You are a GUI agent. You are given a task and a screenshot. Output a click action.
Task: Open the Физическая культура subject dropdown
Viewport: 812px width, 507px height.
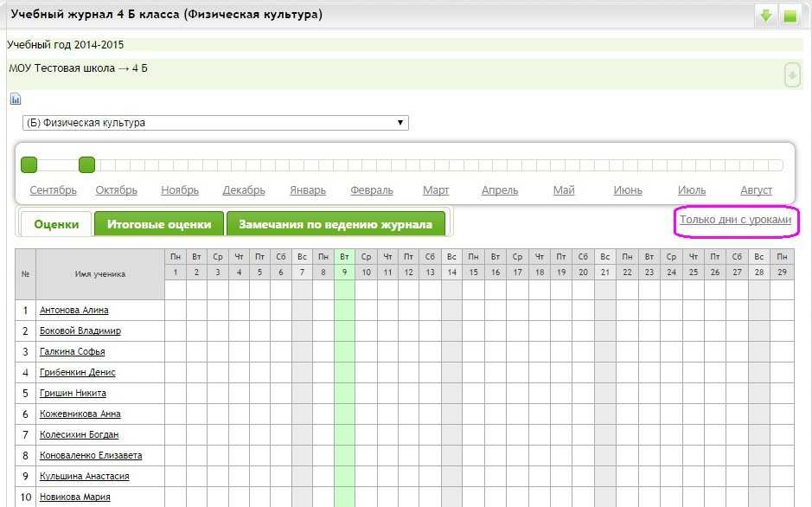[x=215, y=123]
